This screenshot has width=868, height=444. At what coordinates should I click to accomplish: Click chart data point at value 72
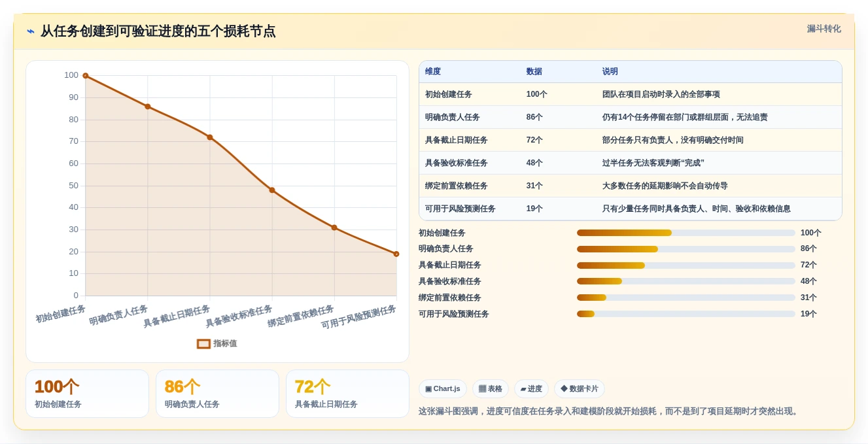[210, 137]
